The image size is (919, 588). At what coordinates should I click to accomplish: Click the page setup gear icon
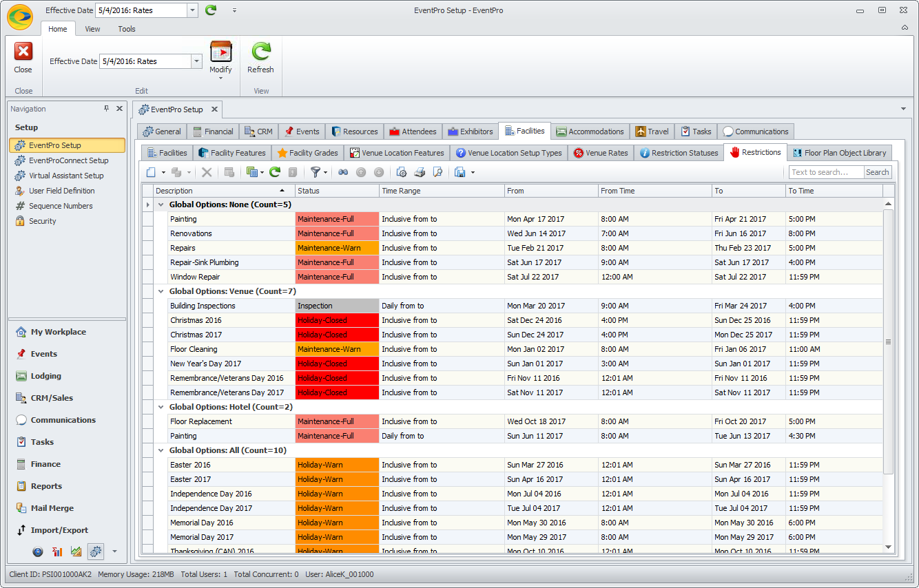tap(402, 172)
